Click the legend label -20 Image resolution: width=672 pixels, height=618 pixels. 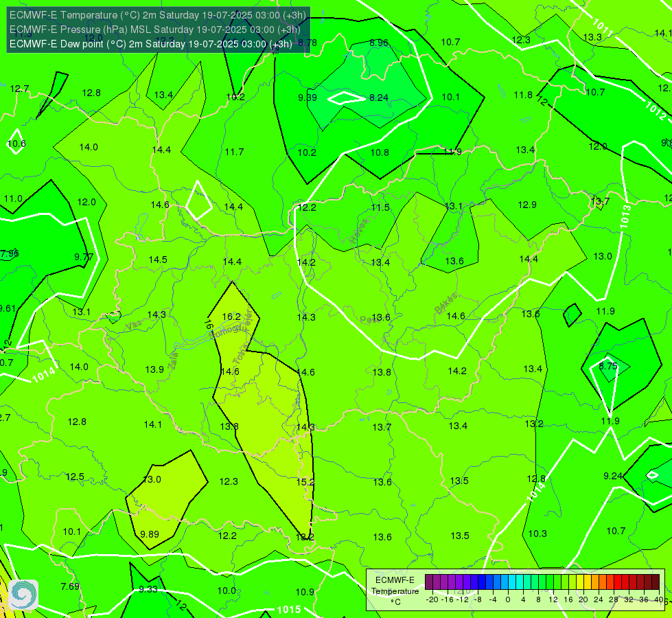tap(432, 599)
